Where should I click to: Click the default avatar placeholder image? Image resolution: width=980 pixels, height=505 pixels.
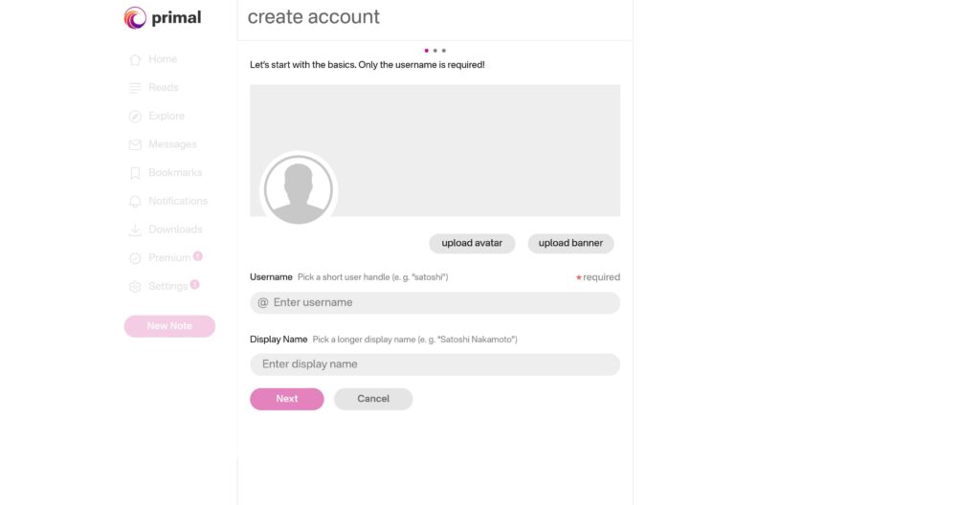pos(299,190)
